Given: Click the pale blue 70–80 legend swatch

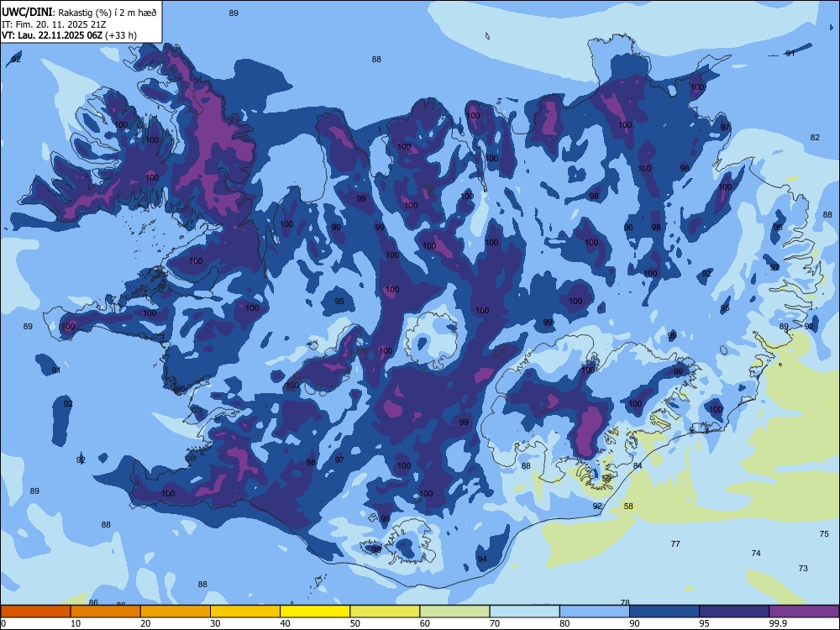Looking at the screenshot, I should pos(524,612).
